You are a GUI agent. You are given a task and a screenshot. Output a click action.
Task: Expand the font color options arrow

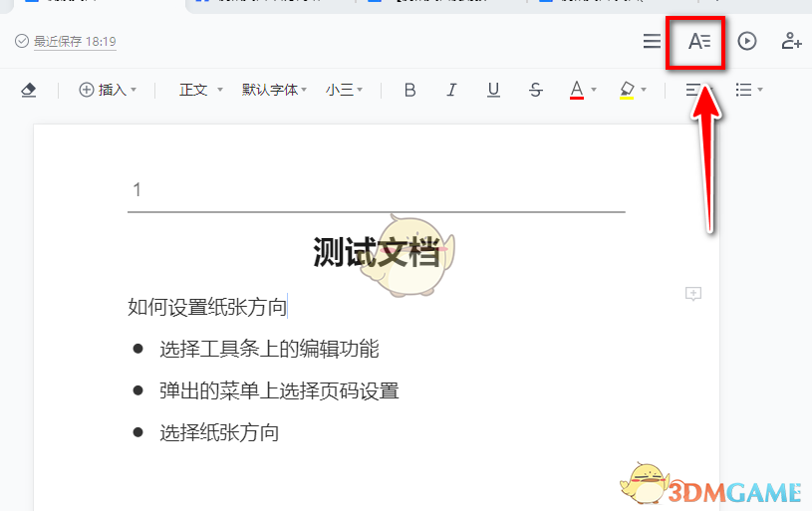pyautogui.click(x=594, y=90)
